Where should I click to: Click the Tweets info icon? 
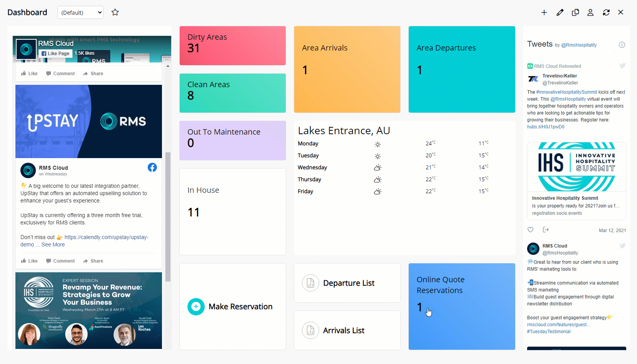coord(622,45)
